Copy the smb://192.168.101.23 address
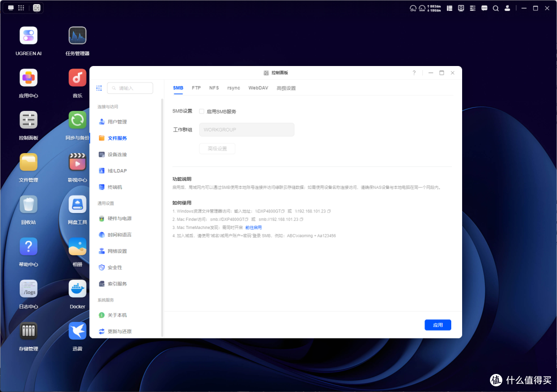 302,219
